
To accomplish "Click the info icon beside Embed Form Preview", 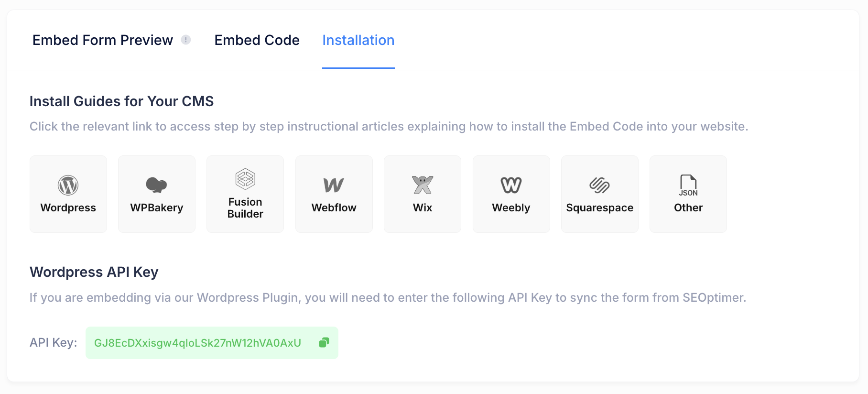I will pyautogui.click(x=186, y=40).
